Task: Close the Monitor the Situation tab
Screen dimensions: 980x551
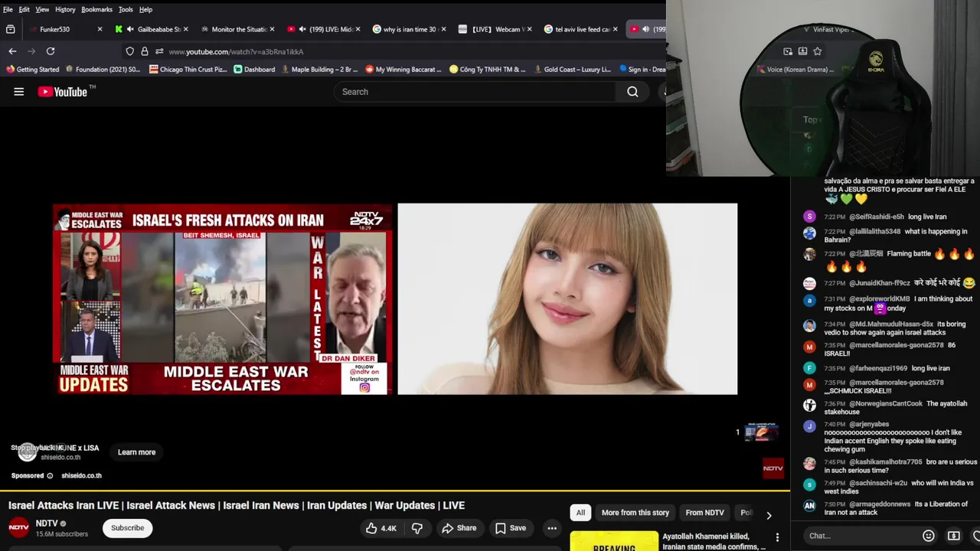Action: [x=271, y=29]
